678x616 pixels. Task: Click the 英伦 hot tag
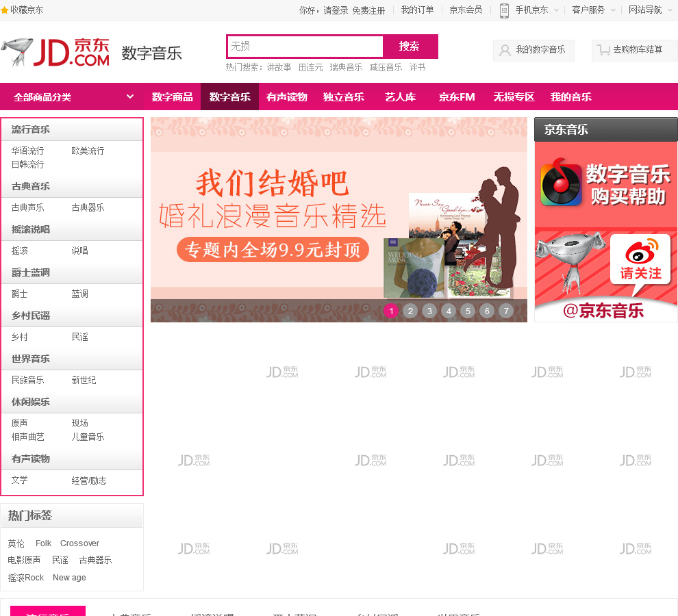click(16, 543)
